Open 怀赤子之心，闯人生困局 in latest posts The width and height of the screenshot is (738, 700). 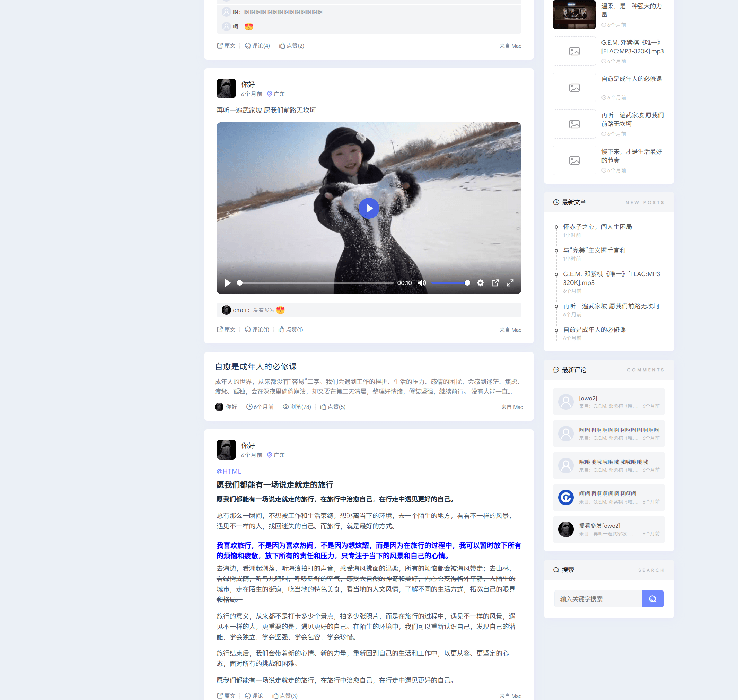coord(597,227)
